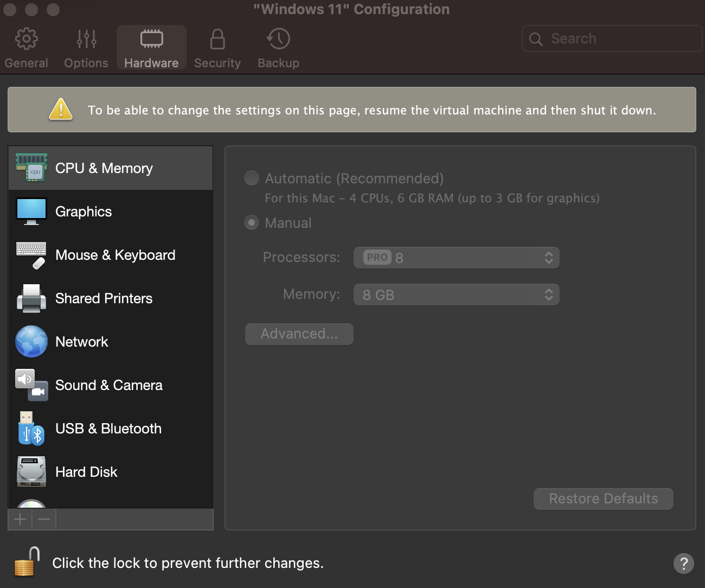Remove a device with the minus button
This screenshot has width=705, height=588.
coord(44,519)
